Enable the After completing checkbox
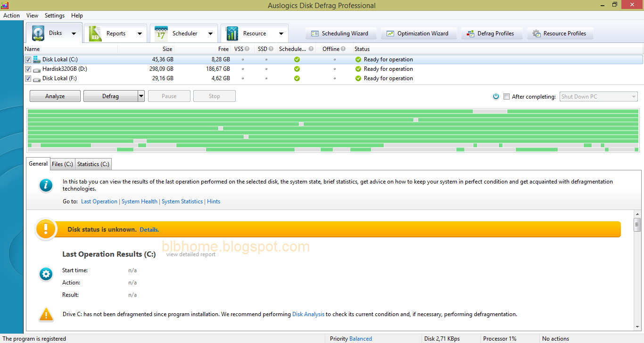644x343 pixels. click(507, 96)
